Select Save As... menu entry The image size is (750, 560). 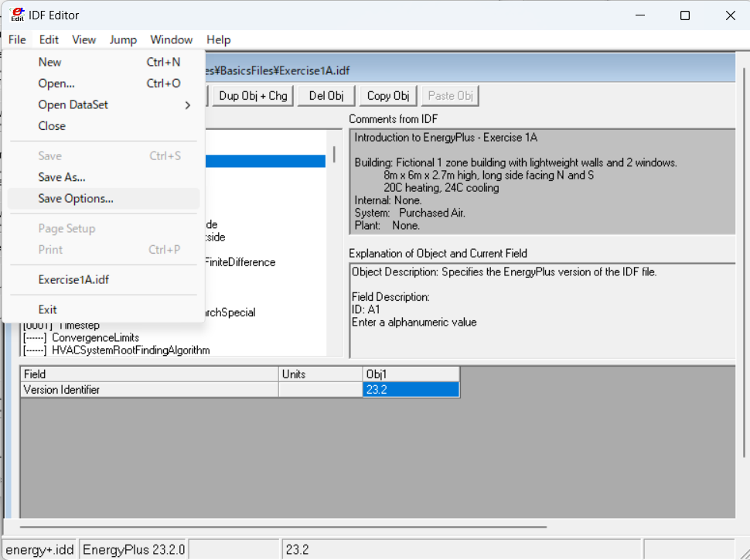[104, 177]
